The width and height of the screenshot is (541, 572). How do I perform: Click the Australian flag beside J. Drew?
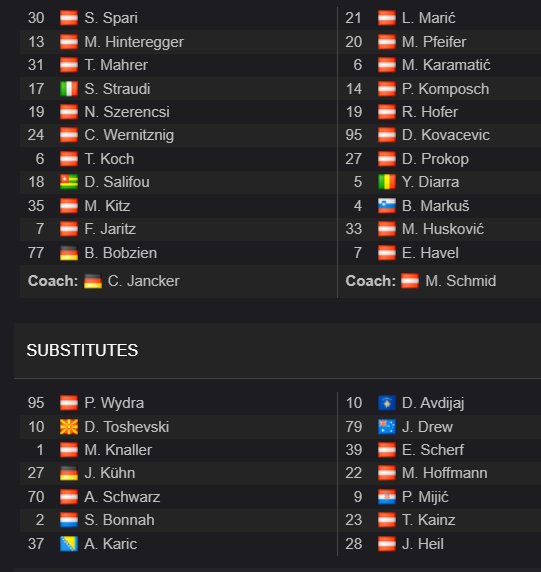coord(387,427)
